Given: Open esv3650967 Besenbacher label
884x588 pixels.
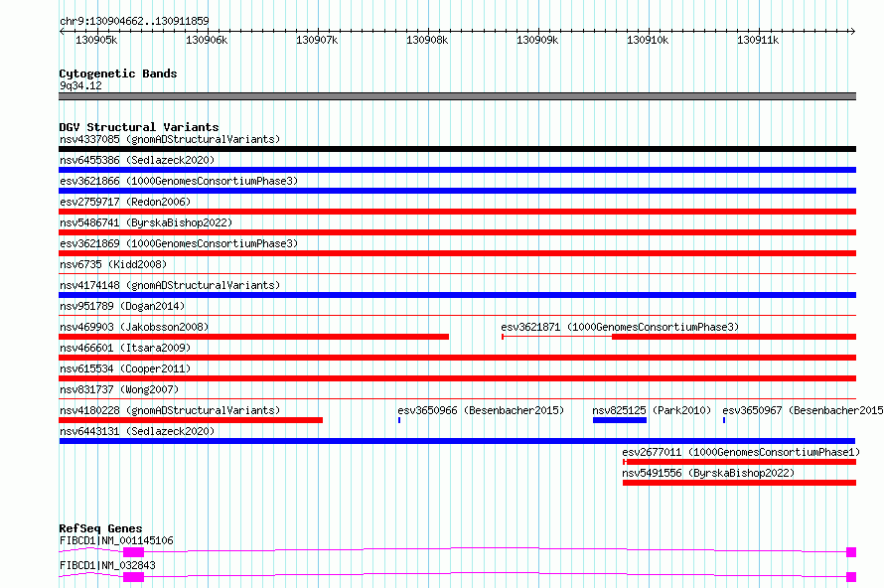Looking at the screenshot, I should (x=803, y=410).
